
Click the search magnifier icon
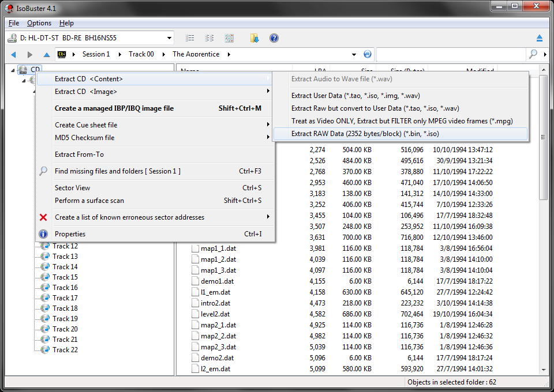point(533,54)
